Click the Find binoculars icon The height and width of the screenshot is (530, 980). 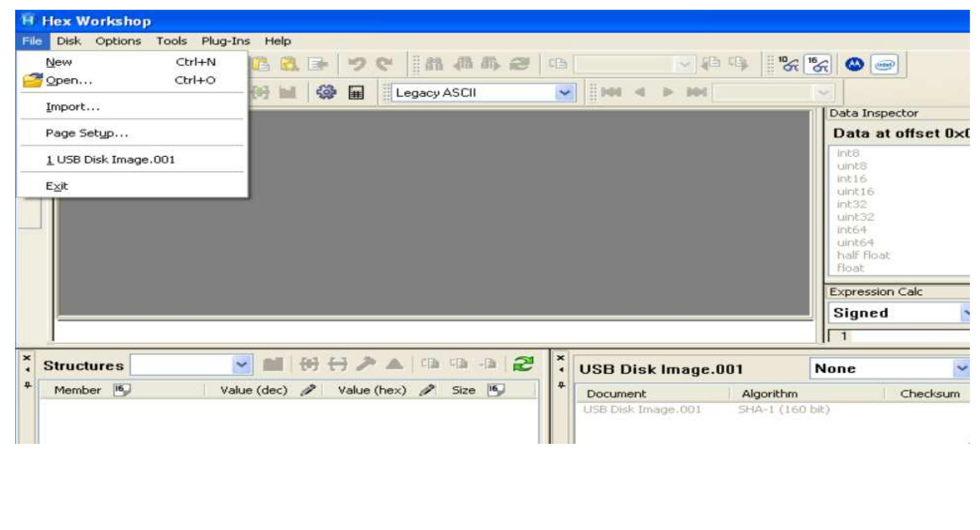pos(434,65)
